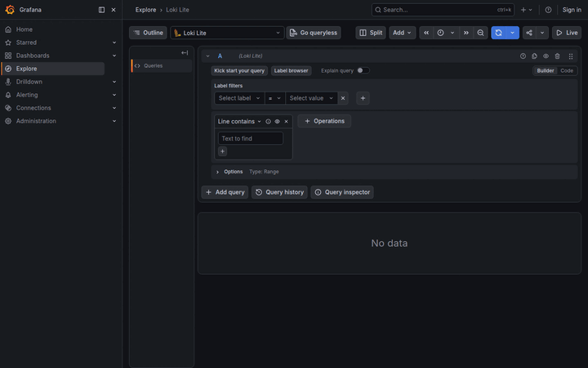Close the Grafana sidebar menu
The width and height of the screenshot is (588, 368).
(x=114, y=10)
